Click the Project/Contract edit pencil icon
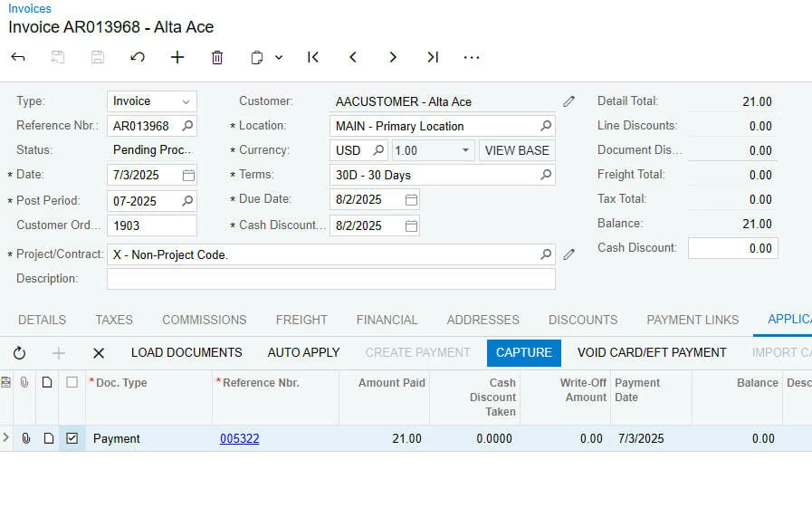Screen dimensions: 812x508 coord(568,254)
